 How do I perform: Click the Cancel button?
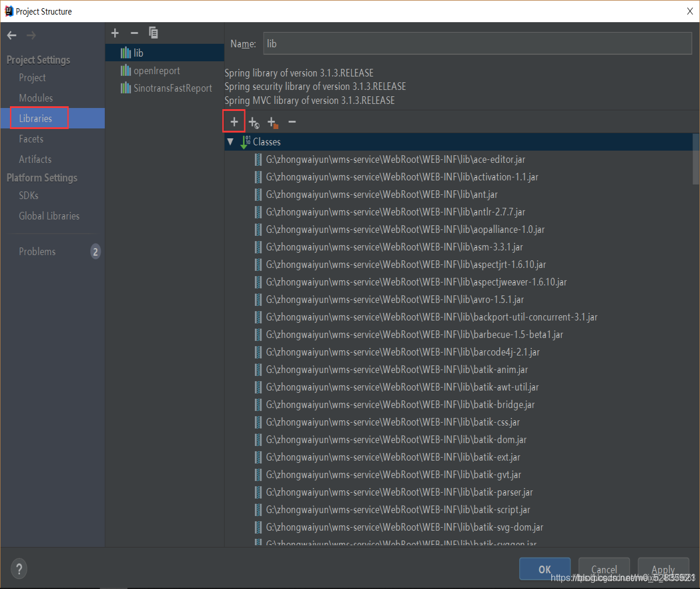pyautogui.click(x=604, y=569)
